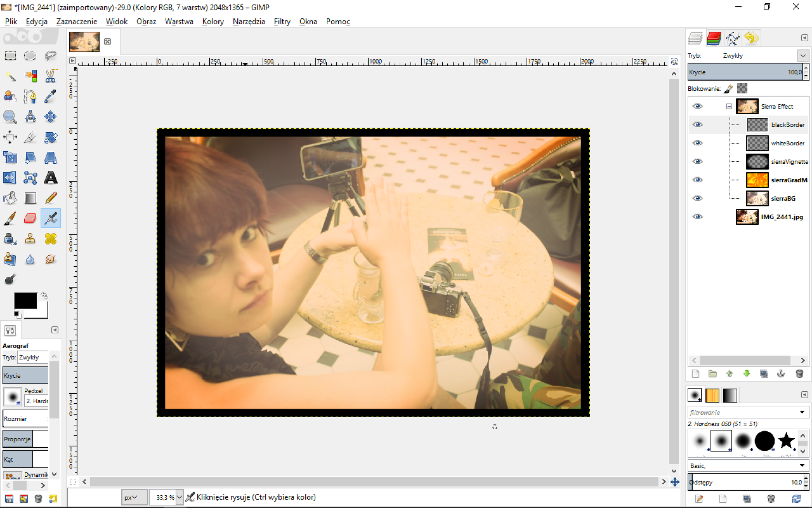This screenshot has width=812, height=508.
Task: Select the Measure compass tool
Action: pyautogui.click(x=30, y=116)
